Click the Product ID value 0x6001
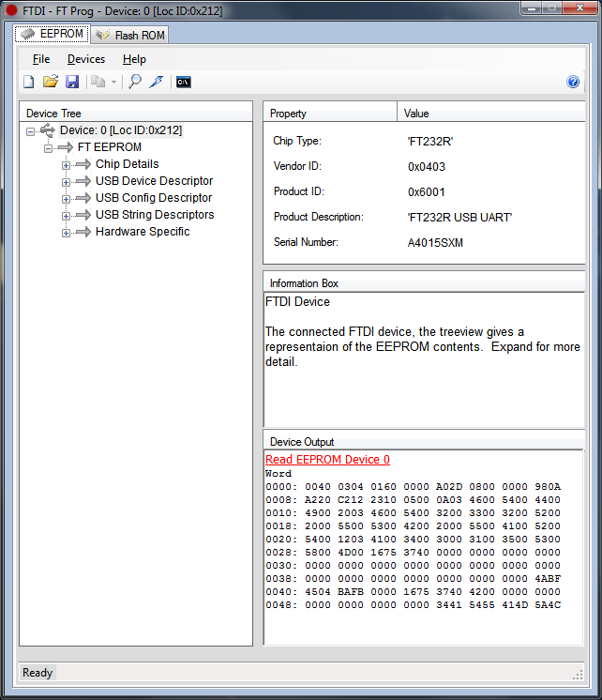 coord(427,192)
